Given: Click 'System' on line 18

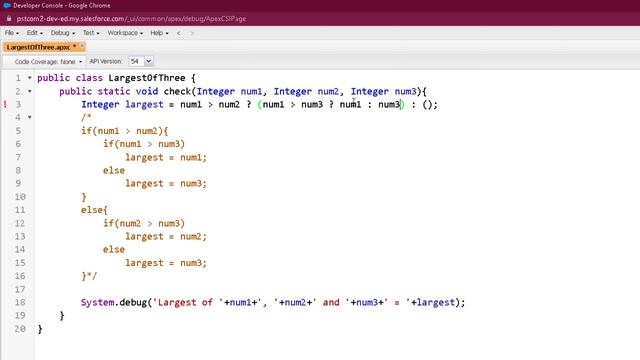Looking at the screenshot, I should pyautogui.click(x=98, y=302).
